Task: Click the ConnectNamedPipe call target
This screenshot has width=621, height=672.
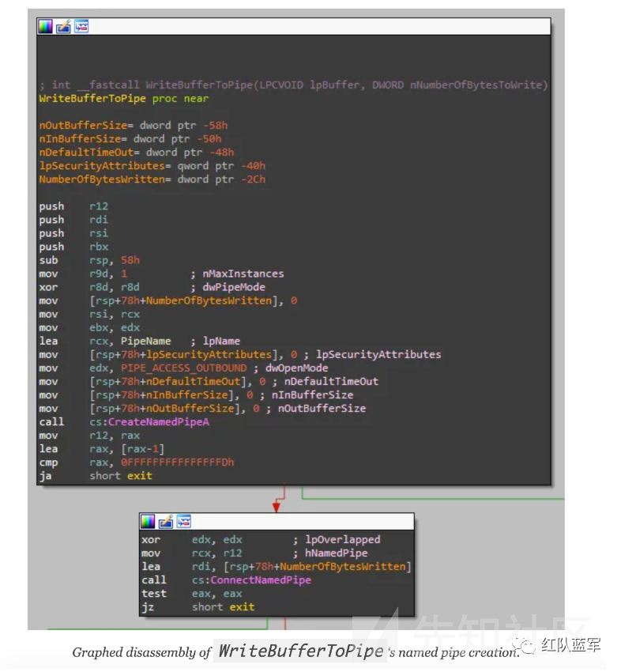Action: point(261,580)
